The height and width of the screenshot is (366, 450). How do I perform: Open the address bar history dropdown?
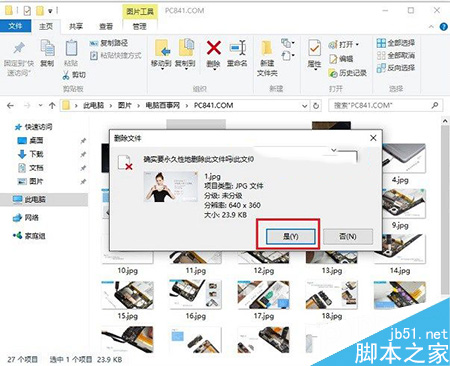pos(304,106)
